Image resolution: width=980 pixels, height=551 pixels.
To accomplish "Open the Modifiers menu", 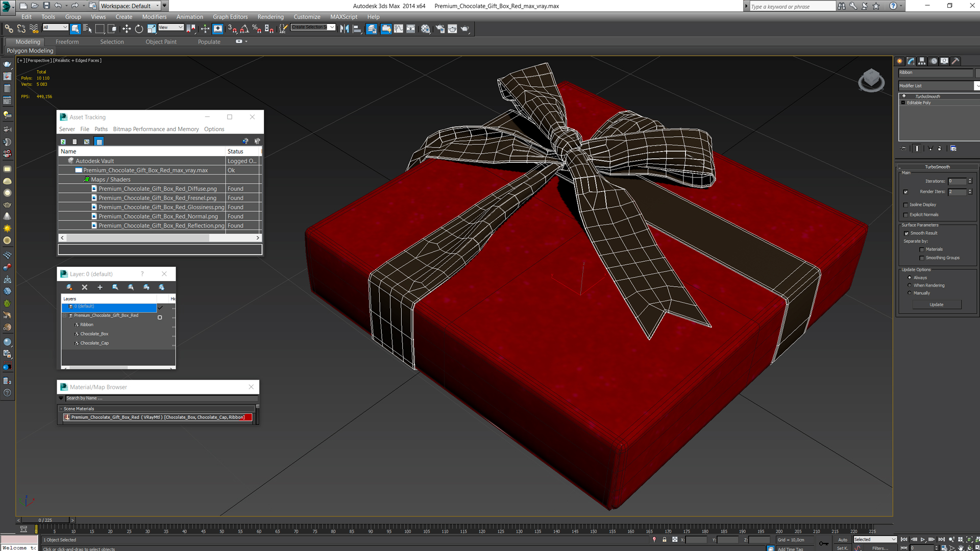I will (x=154, y=17).
